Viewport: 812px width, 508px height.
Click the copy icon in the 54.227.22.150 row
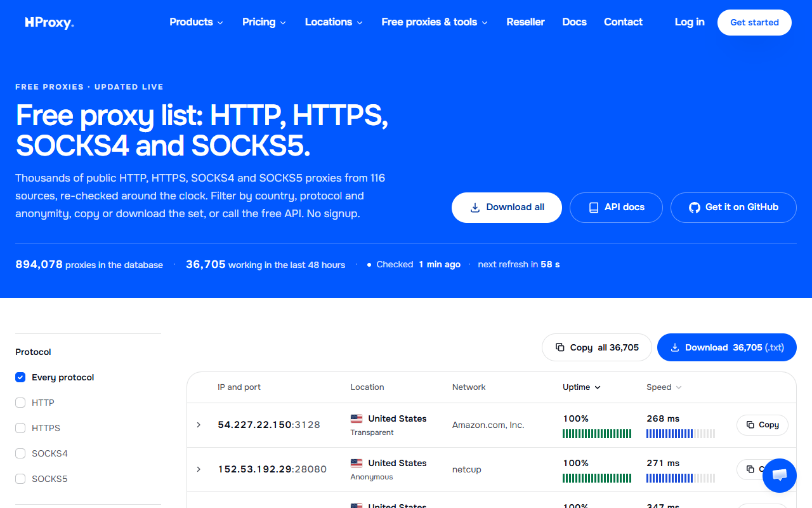tap(750, 425)
